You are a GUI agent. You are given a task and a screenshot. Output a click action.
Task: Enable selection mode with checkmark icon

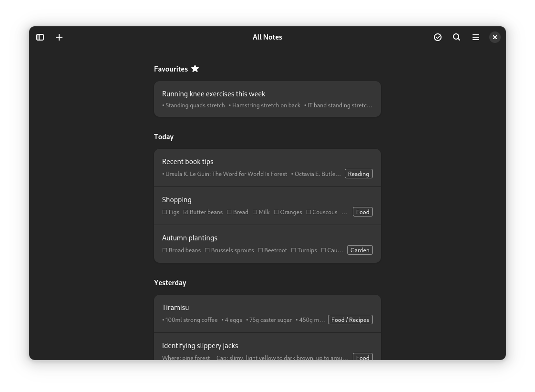[x=438, y=37]
